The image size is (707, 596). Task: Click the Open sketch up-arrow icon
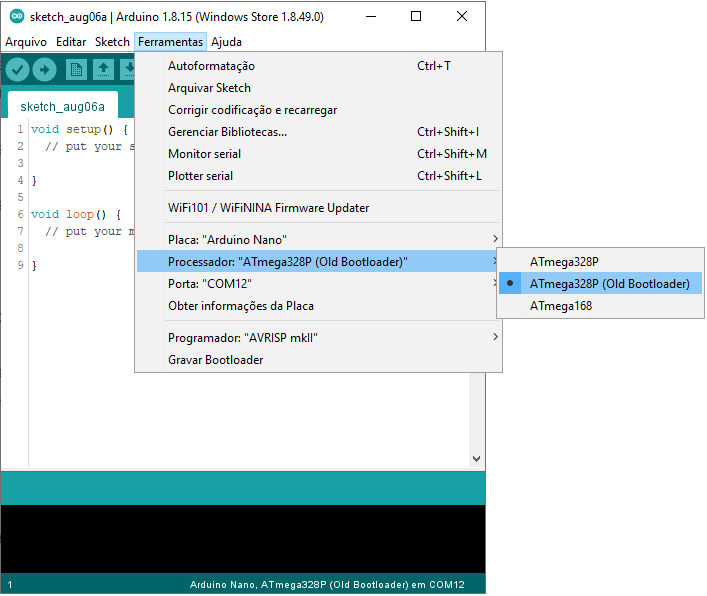103,70
